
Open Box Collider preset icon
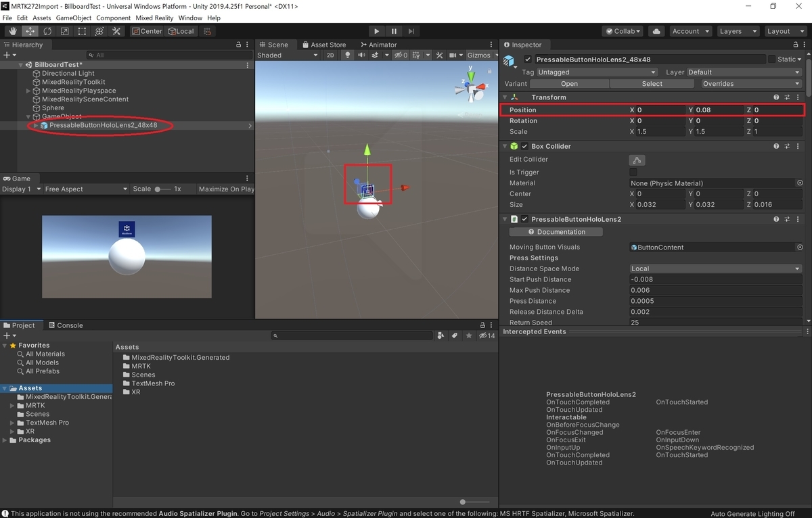point(787,146)
